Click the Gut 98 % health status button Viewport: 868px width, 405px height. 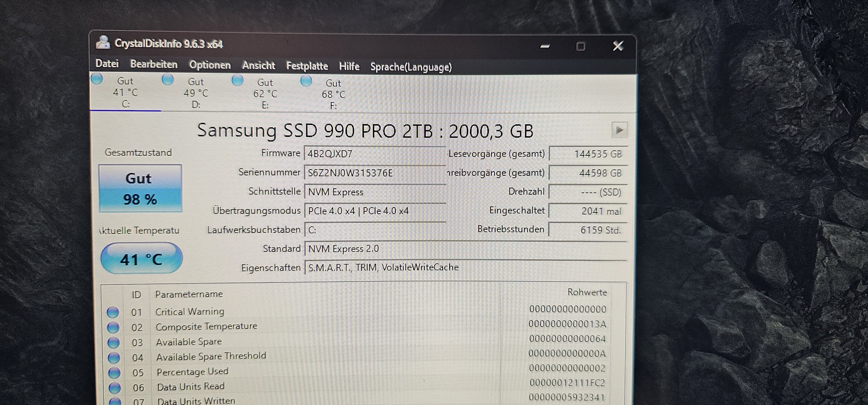click(140, 189)
